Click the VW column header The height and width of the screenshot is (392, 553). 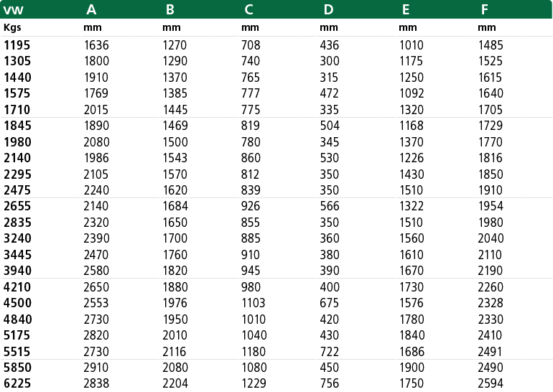point(13,10)
